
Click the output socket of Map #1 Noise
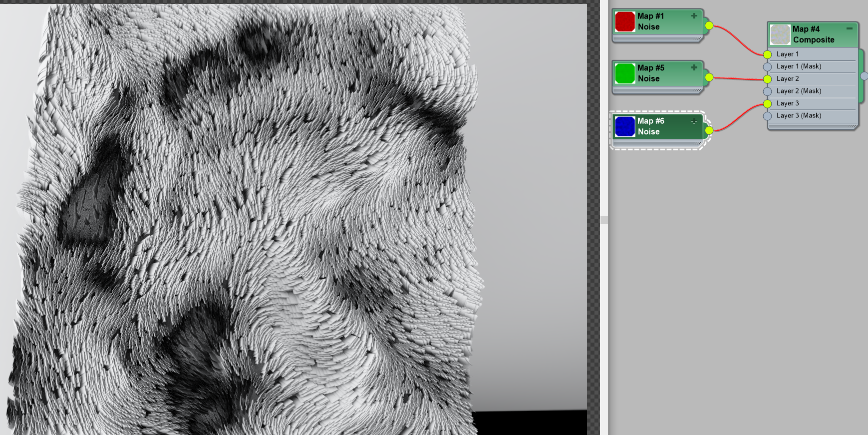click(709, 25)
